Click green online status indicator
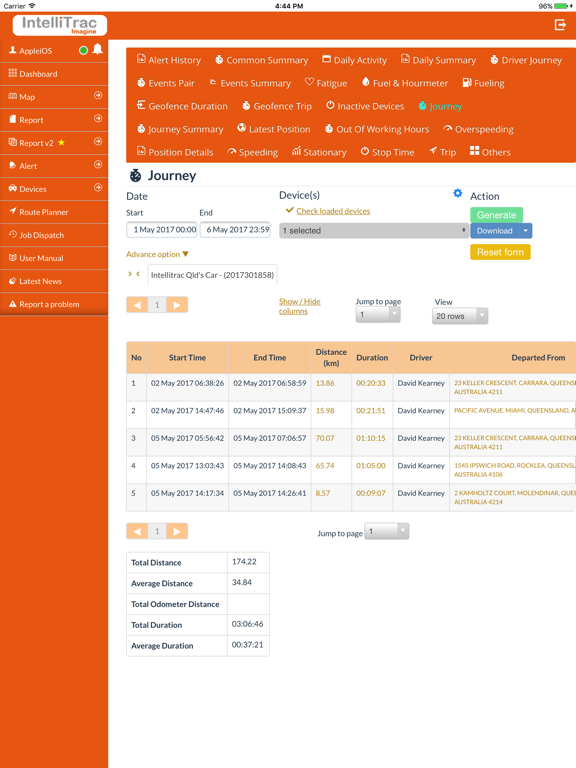Screen dimensions: 576x768 [83, 50]
